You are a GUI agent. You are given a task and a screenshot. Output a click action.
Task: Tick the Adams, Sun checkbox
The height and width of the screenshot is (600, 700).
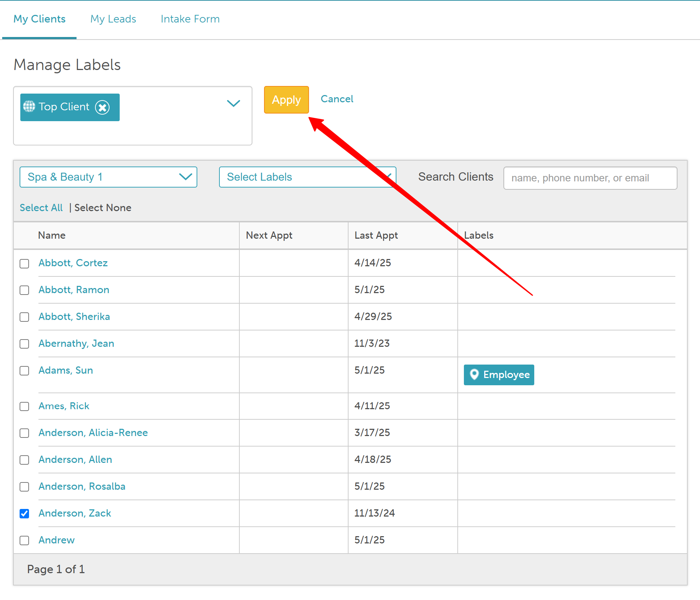24,371
